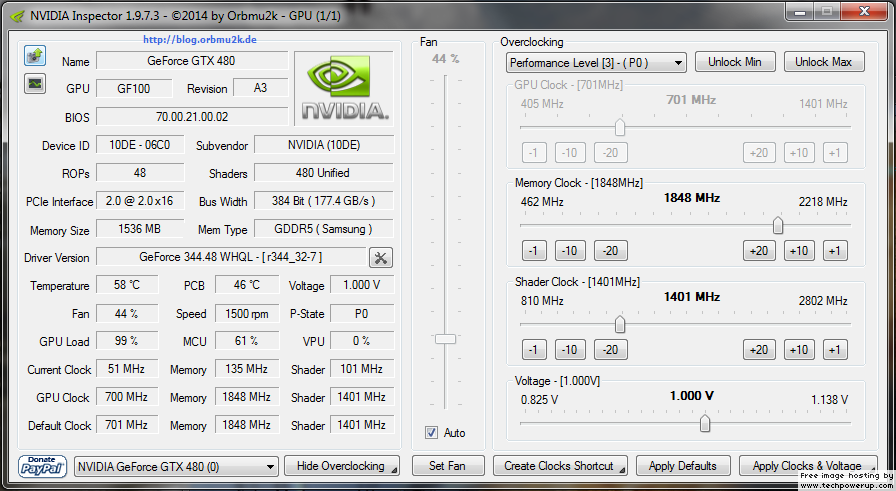
Task: Decrease Memory Clock by 1 MHz
Action: [534, 250]
